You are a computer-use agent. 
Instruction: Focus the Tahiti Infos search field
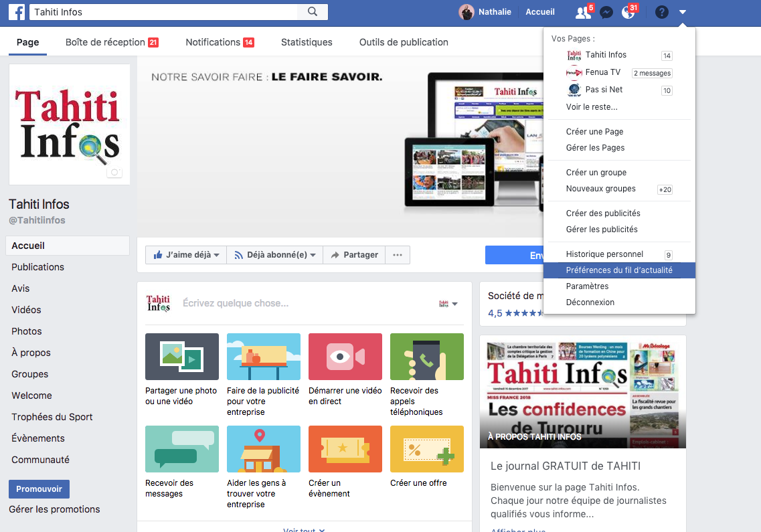[x=163, y=12]
